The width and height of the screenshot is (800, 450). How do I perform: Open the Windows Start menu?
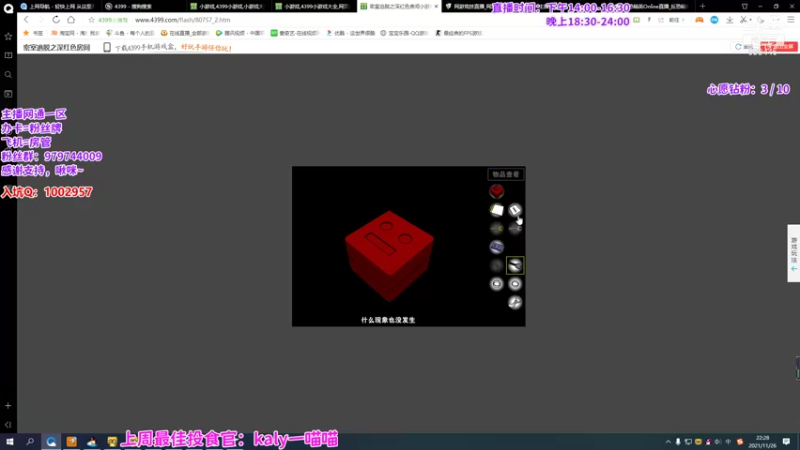(x=10, y=441)
